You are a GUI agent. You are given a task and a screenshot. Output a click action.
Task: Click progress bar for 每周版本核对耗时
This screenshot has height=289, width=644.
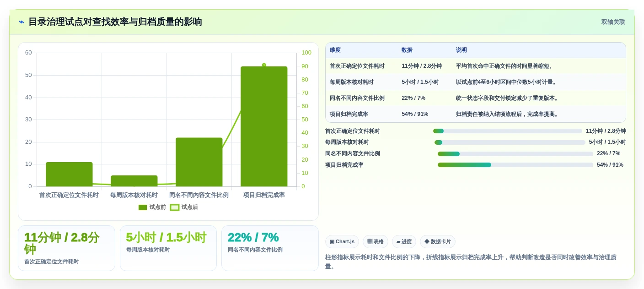click(x=510, y=142)
